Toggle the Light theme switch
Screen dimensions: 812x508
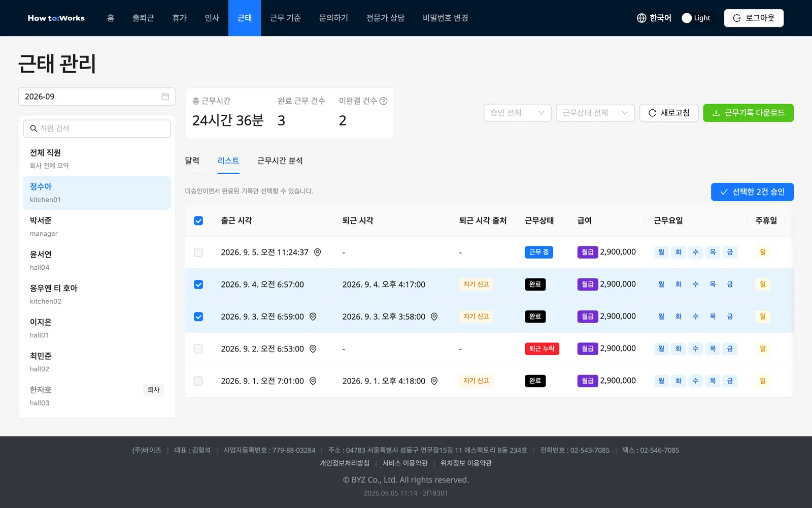tap(696, 18)
